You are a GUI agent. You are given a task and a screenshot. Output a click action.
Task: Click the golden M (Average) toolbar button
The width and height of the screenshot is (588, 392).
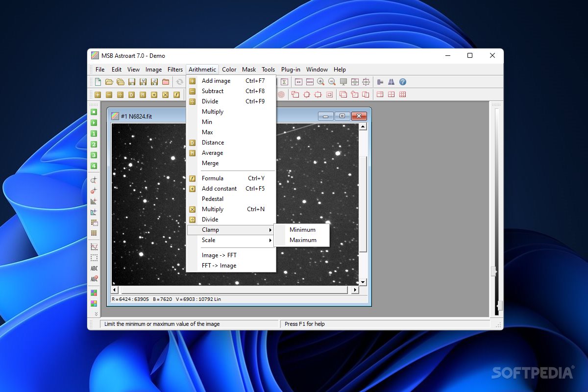click(x=143, y=95)
